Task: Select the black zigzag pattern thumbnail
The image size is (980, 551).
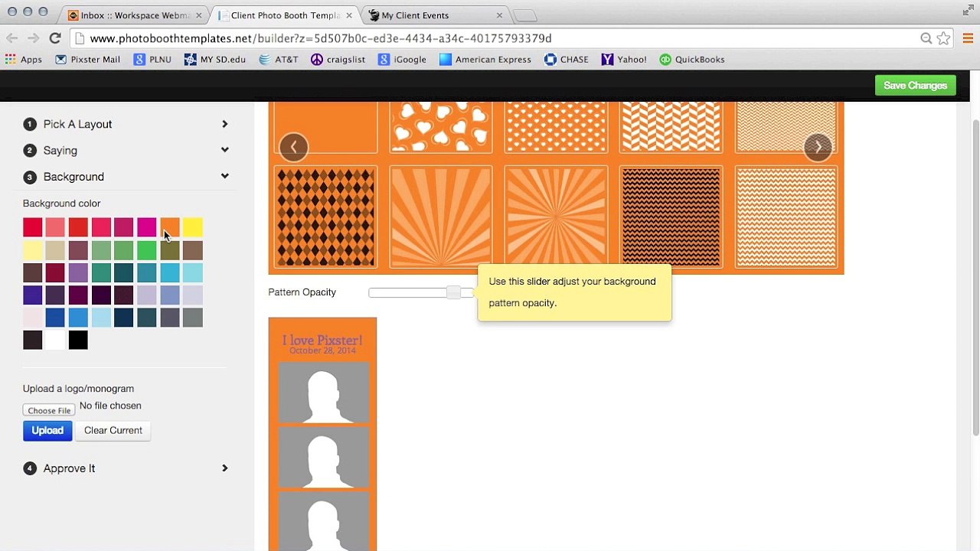Action: [671, 217]
